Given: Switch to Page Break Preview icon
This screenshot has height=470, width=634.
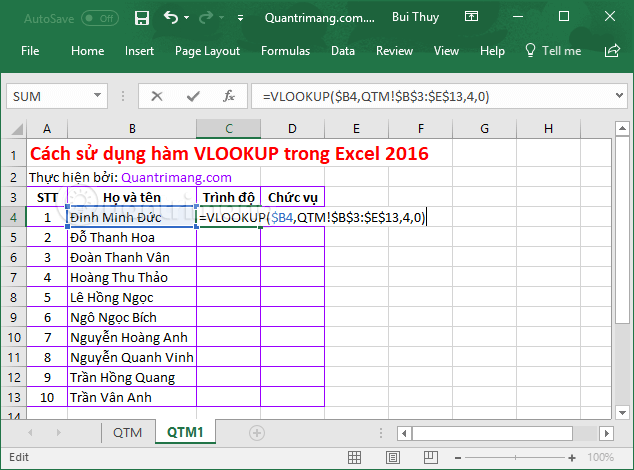Looking at the screenshot, I should pyautogui.click(x=431, y=457).
